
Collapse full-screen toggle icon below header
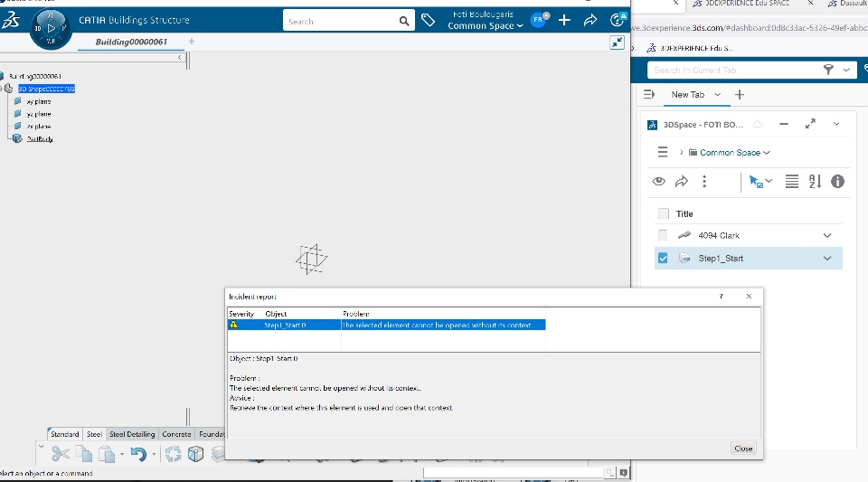pos(618,43)
